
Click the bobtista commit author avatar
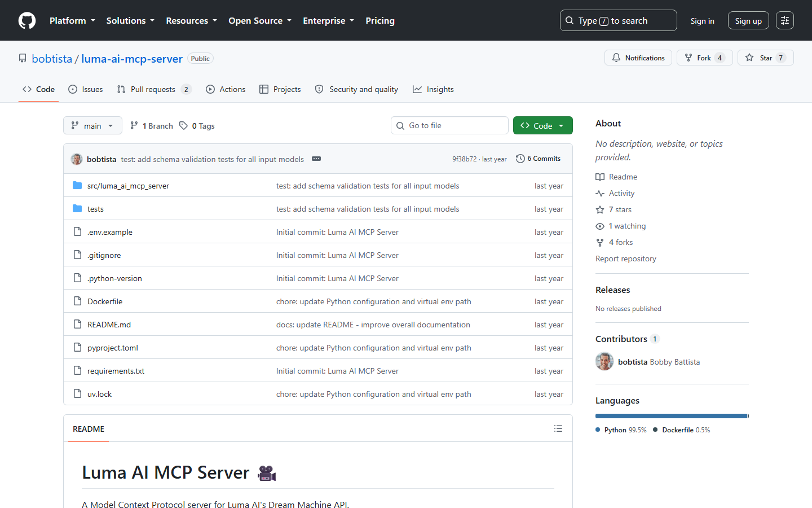[x=77, y=159]
